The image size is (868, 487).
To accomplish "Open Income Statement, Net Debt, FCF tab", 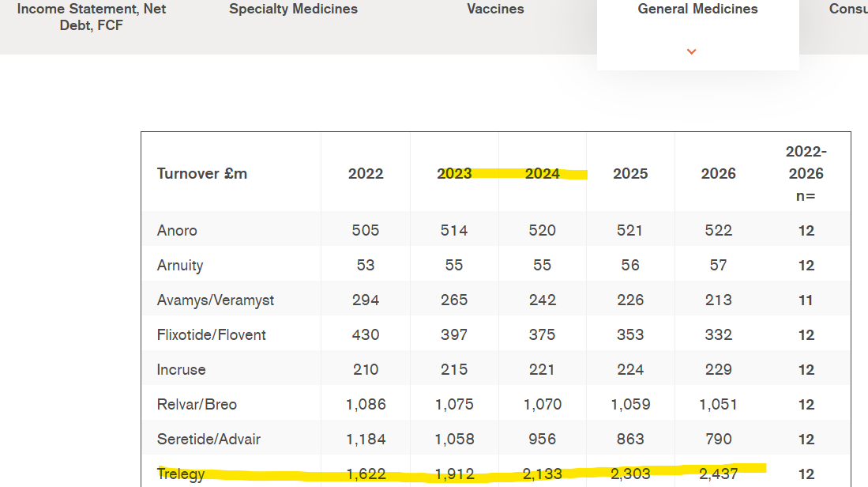I will [92, 17].
